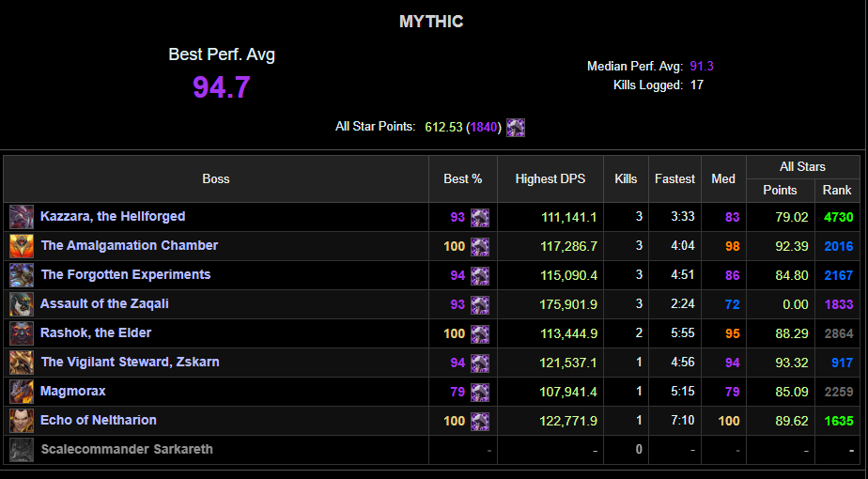Click the spec icon beside All Star Points
This screenshot has height=479, width=868.
click(x=516, y=128)
